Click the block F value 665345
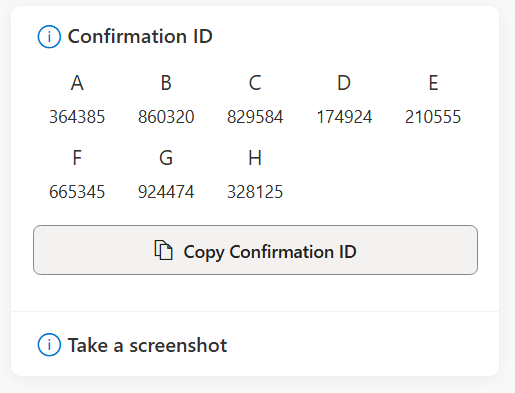 [77, 192]
